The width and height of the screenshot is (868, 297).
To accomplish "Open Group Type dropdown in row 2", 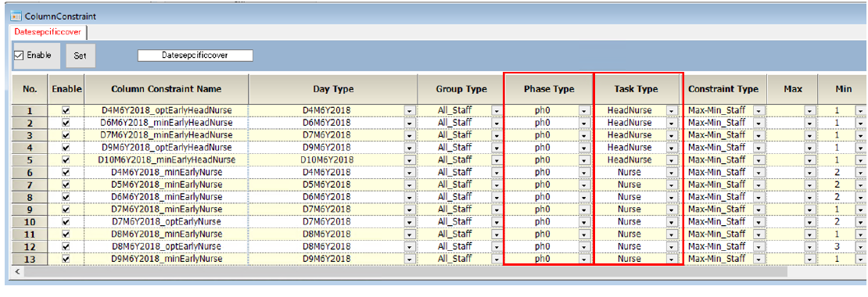I will 497,123.
